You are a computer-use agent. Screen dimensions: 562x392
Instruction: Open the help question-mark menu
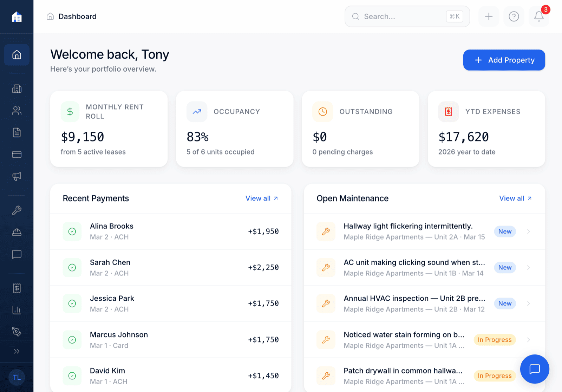(x=514, y=17)
